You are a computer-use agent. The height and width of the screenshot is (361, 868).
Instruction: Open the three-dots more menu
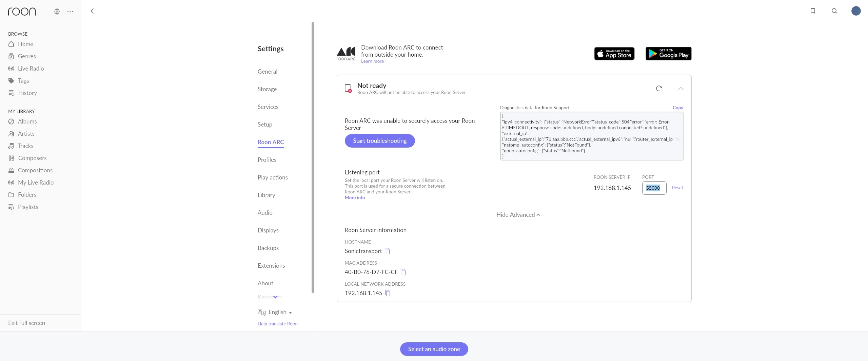coord(70,12)
